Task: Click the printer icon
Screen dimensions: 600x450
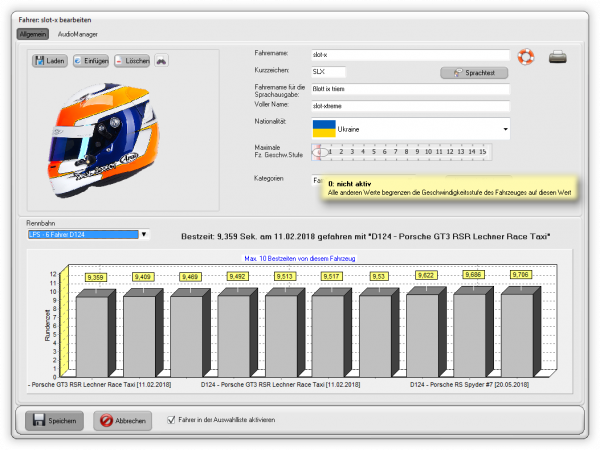Action: tap(557, 57)
